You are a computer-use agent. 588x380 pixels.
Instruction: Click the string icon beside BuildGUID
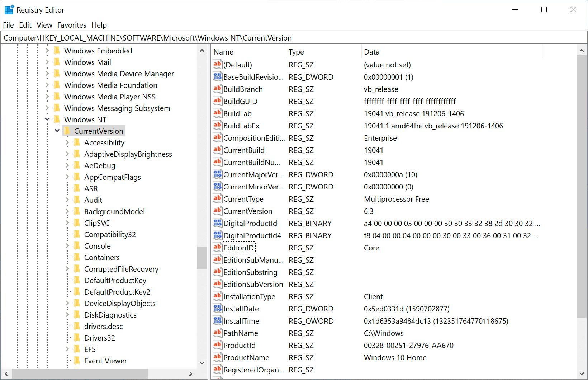[217, 101]
